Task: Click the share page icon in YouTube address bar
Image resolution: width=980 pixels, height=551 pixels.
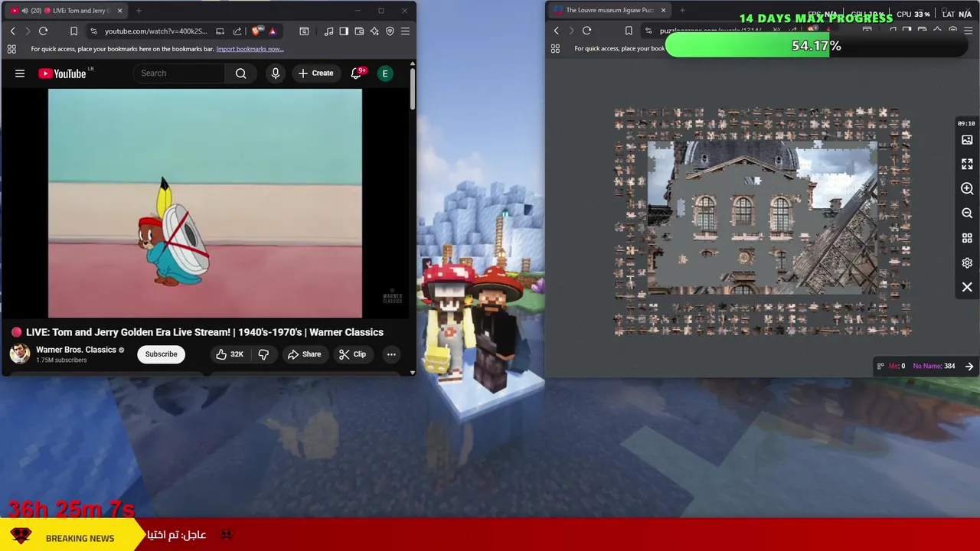Action: [237, 31]
